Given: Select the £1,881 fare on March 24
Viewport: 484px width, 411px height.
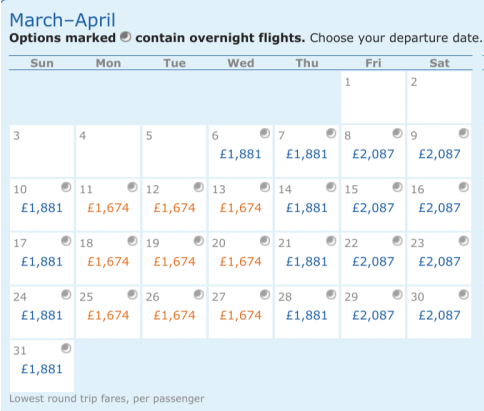Looking at the screenshot, I should (42, 315).
